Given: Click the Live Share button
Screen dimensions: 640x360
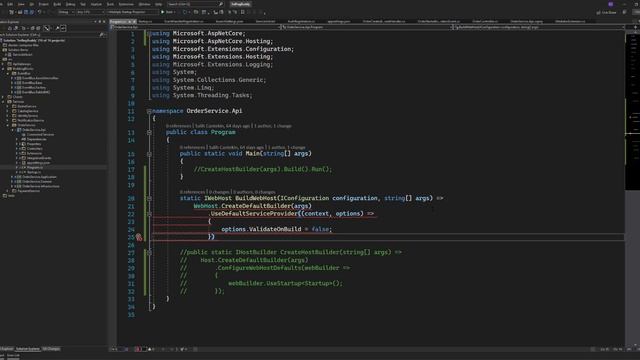Looking at the screenshot, I should pos(607,12).
